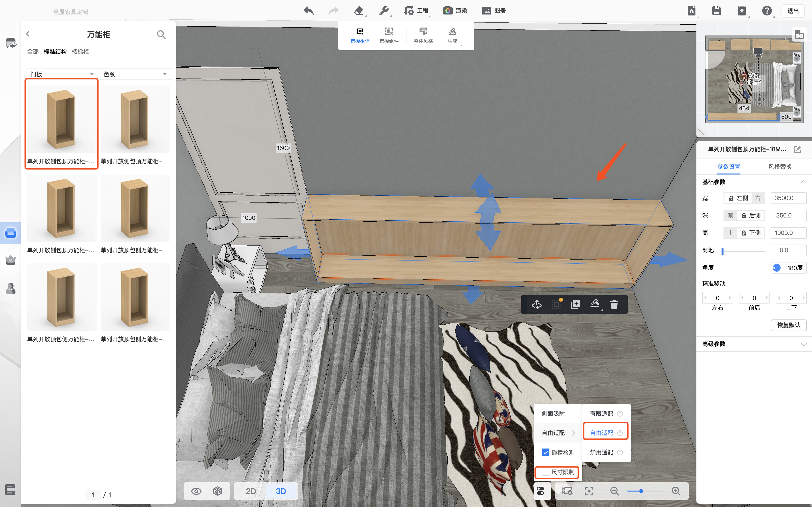Click the 恢复默认 button
This screenshot has width=812, height=507.
tap(788, 325)
